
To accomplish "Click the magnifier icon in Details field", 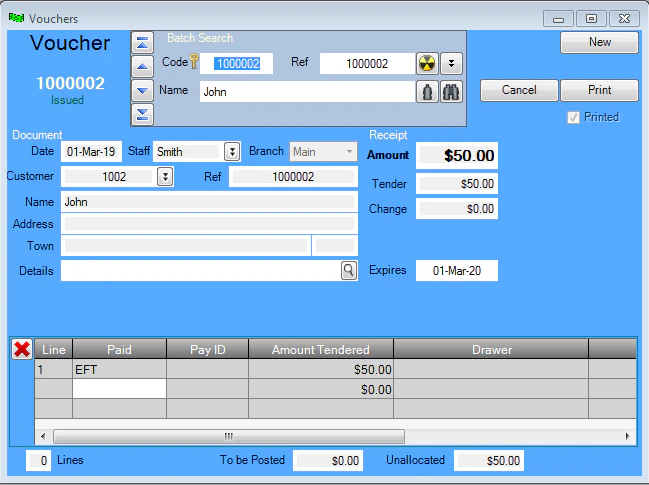I will [349, 271].
